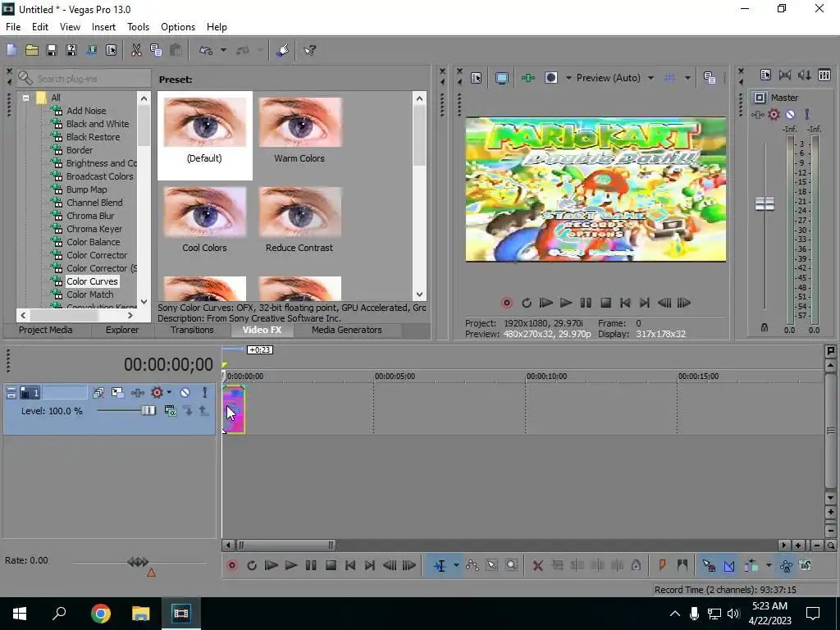Viewport: 840px width, 630px height.
Task: Toggle Lock Envelopes to Events icon
Action: [786, 565]
